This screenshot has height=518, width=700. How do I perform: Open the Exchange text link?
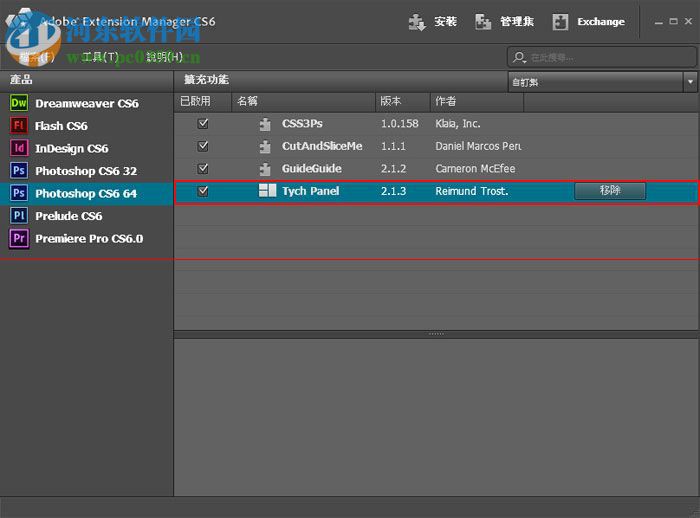[x=601, y=21]
